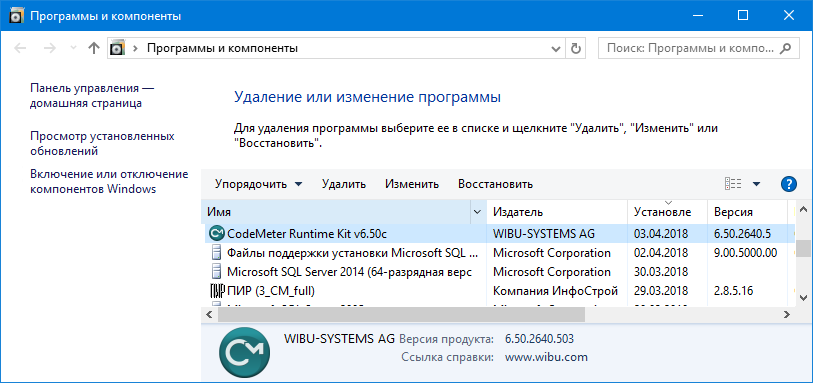Click Компания ИнфоСтрой publisher cell
The image size is (813, 383).
[x=555, y=290]
